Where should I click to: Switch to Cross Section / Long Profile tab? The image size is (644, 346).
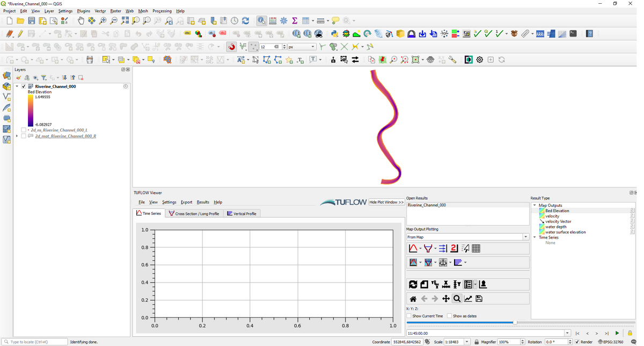pyautogui.click(x=194, y=214)
